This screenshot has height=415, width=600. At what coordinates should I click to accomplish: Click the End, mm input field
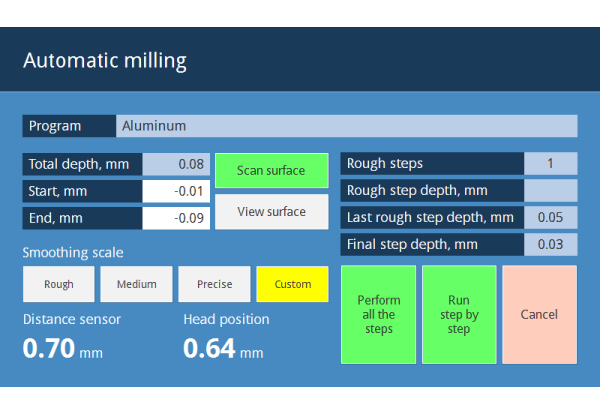[176, 218]
